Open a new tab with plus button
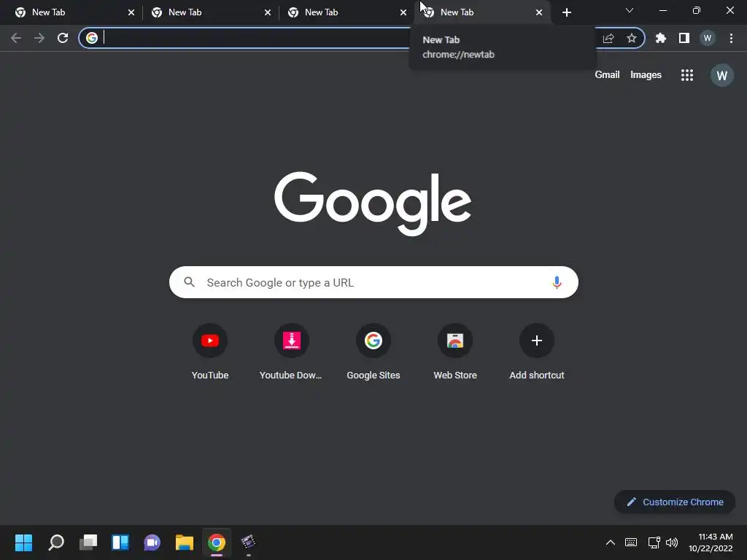 [566, 12]
